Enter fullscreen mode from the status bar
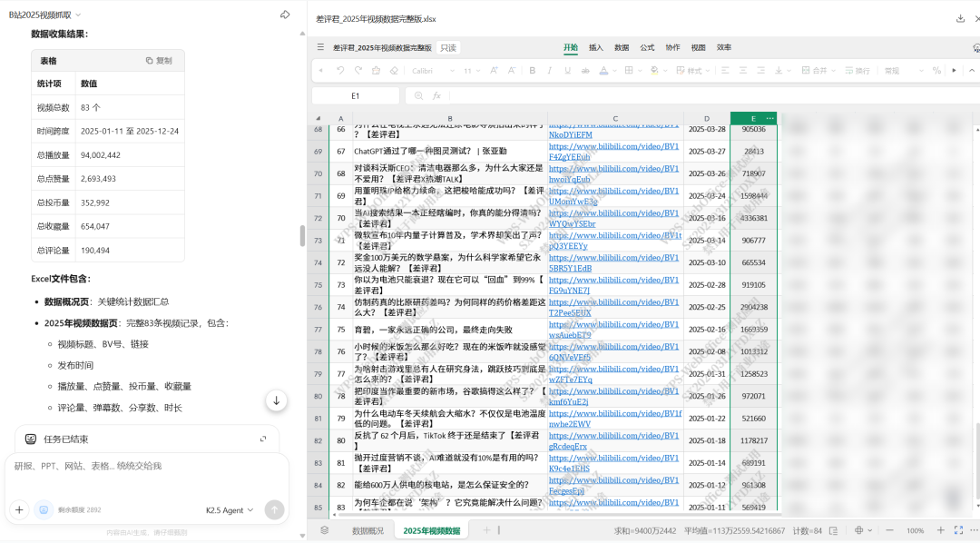This screenshot has width=980, height=543. click(x=958, y=530)
